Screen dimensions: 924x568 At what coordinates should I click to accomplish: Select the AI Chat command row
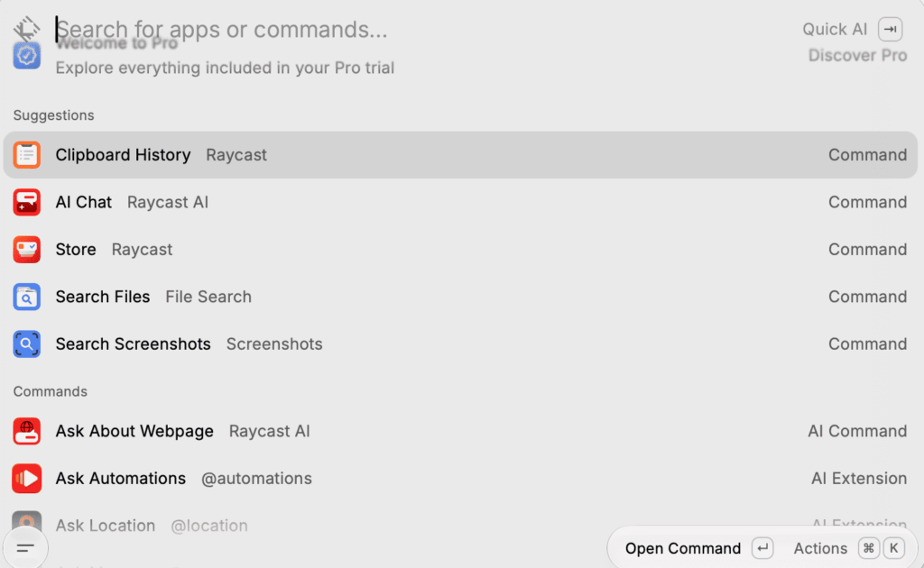[460, 202]
